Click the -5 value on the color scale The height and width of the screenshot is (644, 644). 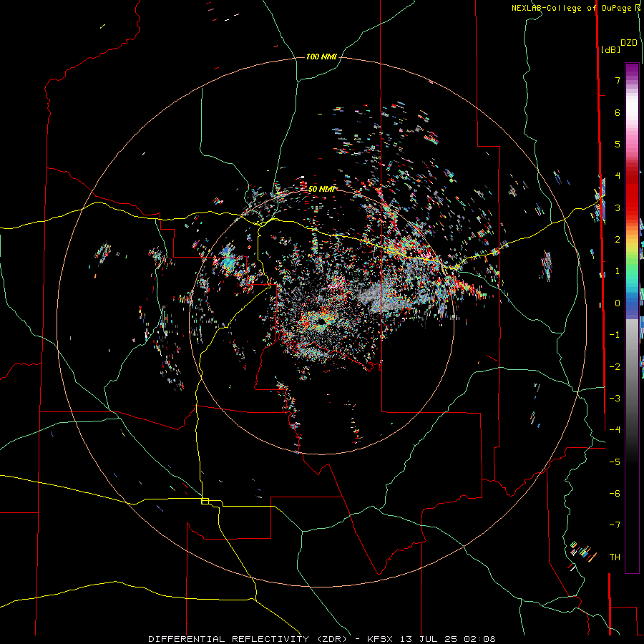(x=615, y=462)
